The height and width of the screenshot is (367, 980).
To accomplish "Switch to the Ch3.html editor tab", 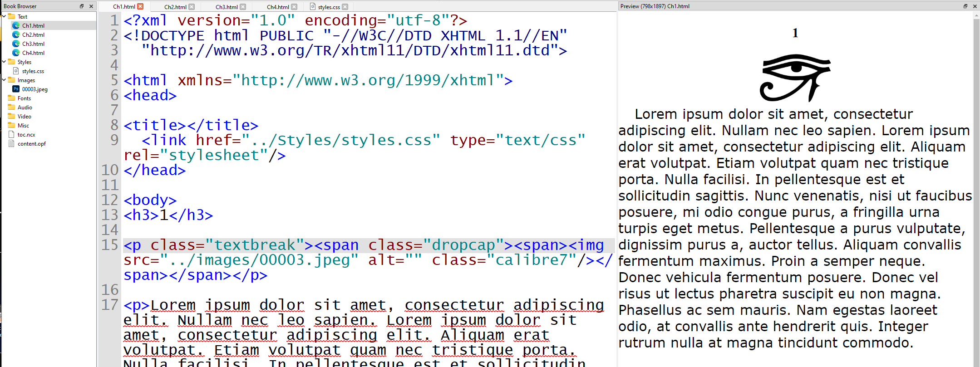I will tap(227, 7).
